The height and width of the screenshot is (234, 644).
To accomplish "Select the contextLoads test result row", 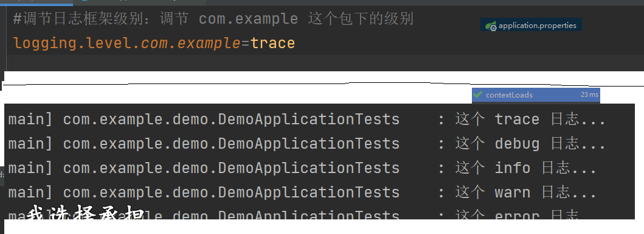I will pyautogui.click(x=536, y=94).
